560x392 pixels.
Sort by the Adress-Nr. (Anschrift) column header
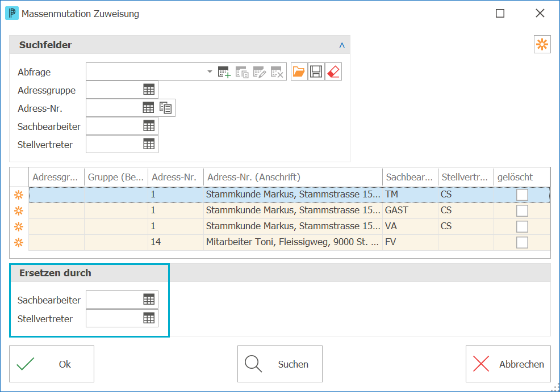coord(293,177)
